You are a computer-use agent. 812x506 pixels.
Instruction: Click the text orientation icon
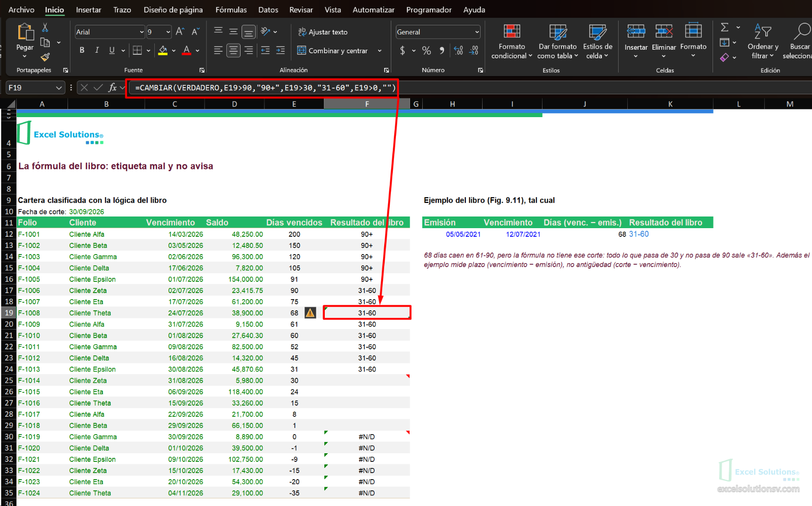click(265, 31)
